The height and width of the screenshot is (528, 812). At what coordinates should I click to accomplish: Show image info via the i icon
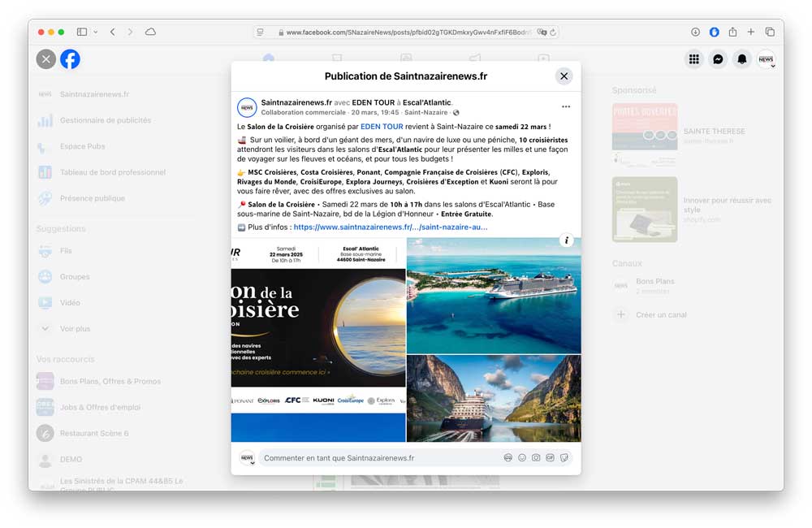click(x=567, y=240)
